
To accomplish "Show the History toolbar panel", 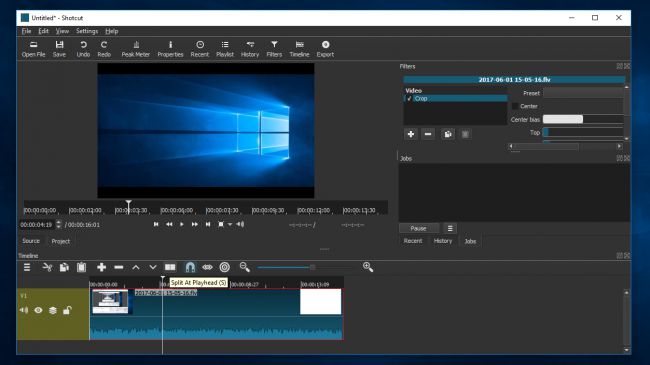I will coord(250,49).
